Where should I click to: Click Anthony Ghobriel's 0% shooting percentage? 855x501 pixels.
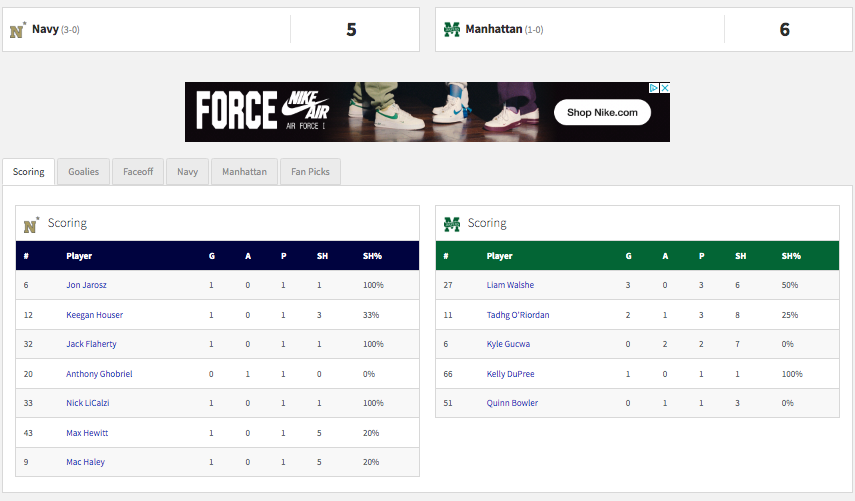pyautogui.click(x=369, y=374)
